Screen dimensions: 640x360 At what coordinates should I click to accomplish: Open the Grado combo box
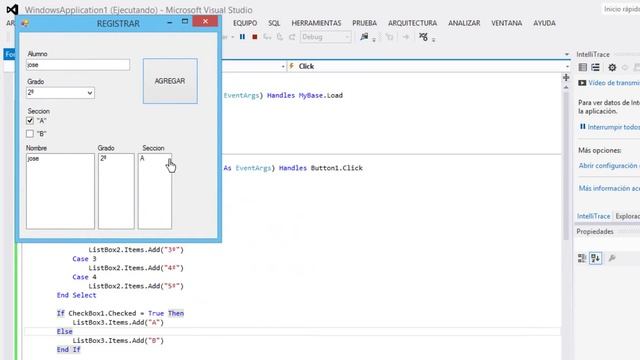(x=60, y=93)
